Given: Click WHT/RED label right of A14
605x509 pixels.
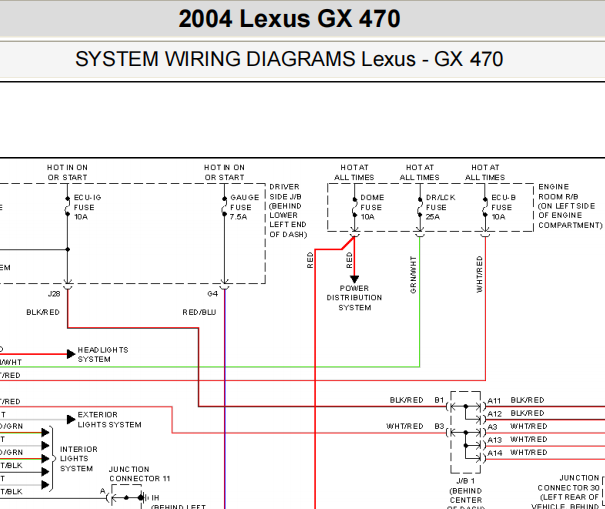Looking at the screenshot, I should (x=529, y=453).
